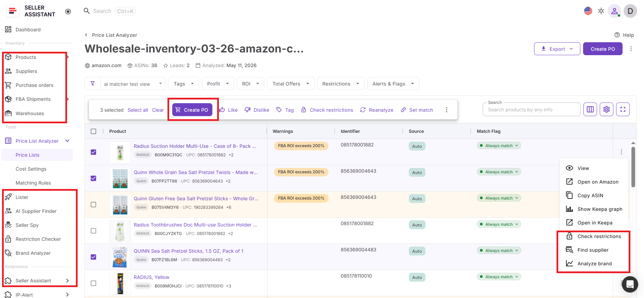Screen dimensions: 644x298
Task: Click Search products by any info field
Action: 532,110
